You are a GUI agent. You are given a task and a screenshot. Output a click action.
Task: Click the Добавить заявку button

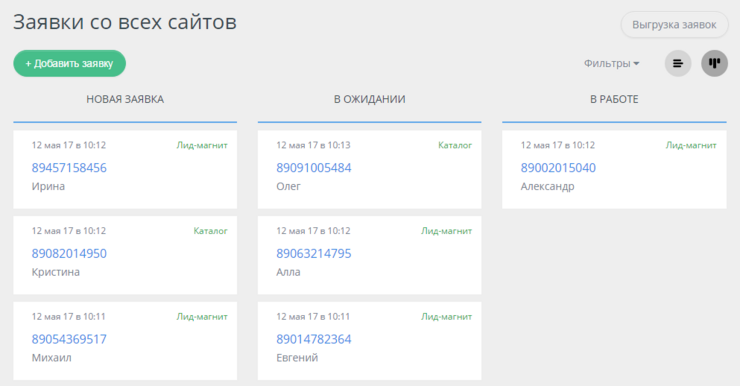(x=69, y=63)
